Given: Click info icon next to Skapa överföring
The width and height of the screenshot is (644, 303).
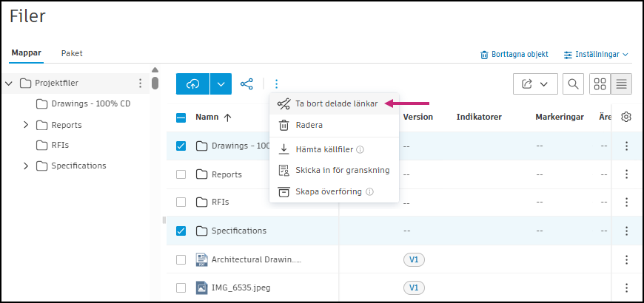Looking at the screenshot, I should click(369, 191).
